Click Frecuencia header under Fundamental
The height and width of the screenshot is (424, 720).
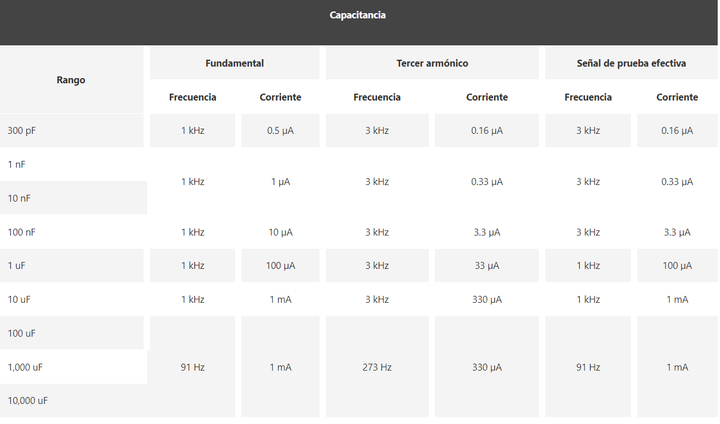[x=193, y=97]
